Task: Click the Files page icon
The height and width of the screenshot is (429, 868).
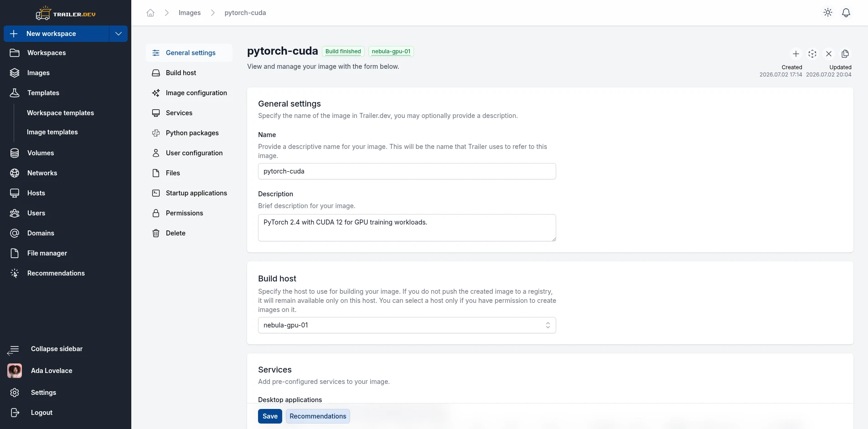Action: pyautogui.click(x=156, y=173)
